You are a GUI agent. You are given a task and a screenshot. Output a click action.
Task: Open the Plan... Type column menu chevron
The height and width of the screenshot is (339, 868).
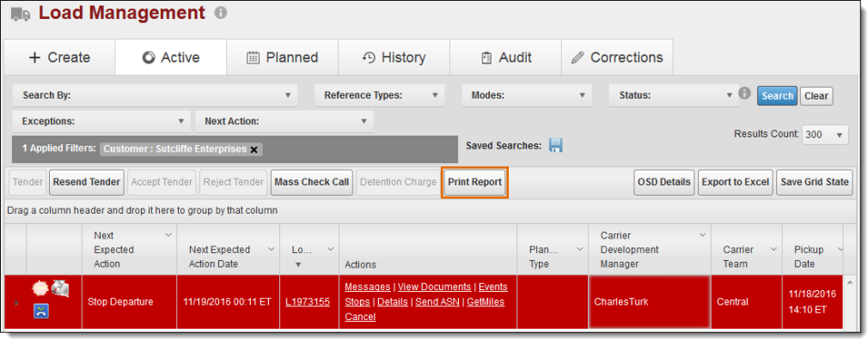[579, 250]
